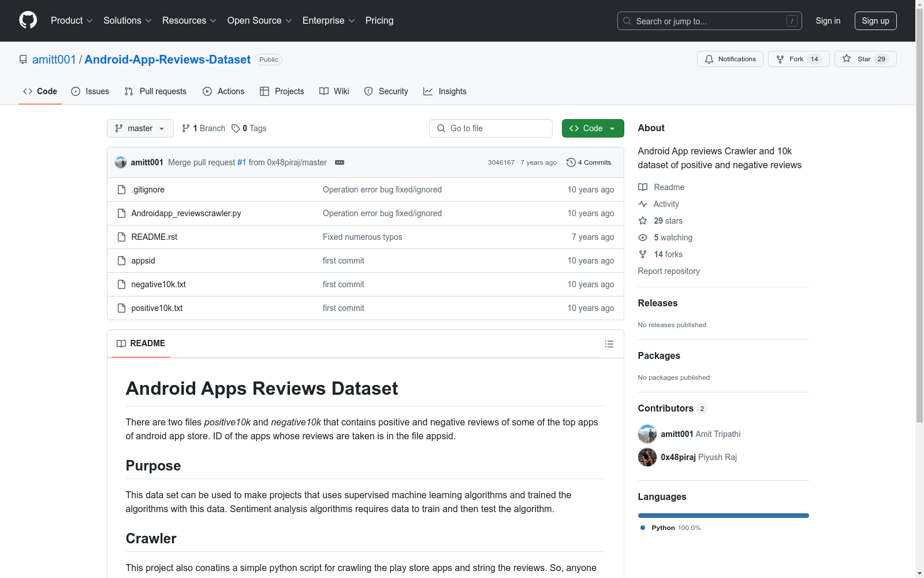Open the Projects tab
This screenshot has height=578, width=924.
(282, 91)
